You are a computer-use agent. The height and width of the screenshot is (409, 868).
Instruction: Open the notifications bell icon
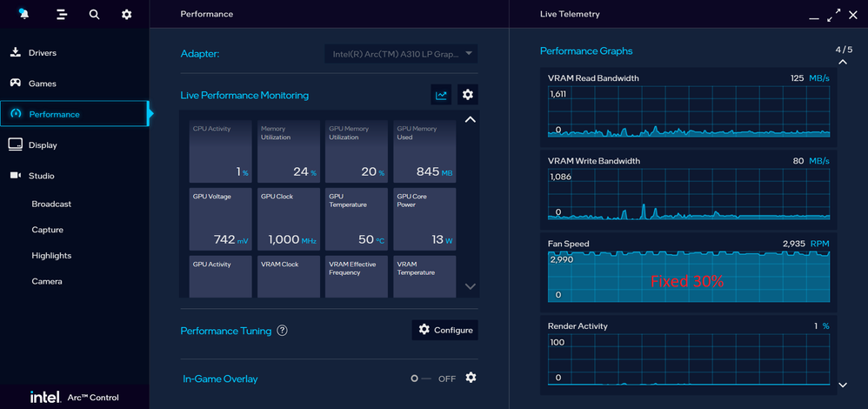[23, 15]
